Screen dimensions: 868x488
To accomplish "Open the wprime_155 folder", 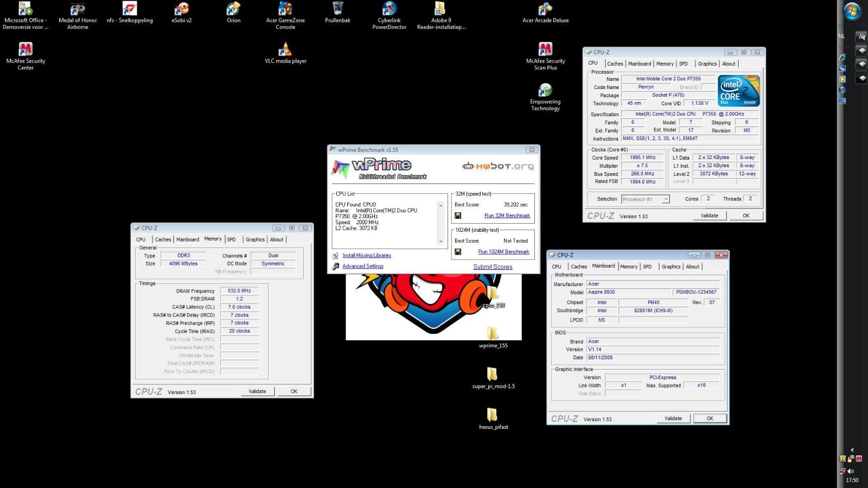I will coord(493,337).
